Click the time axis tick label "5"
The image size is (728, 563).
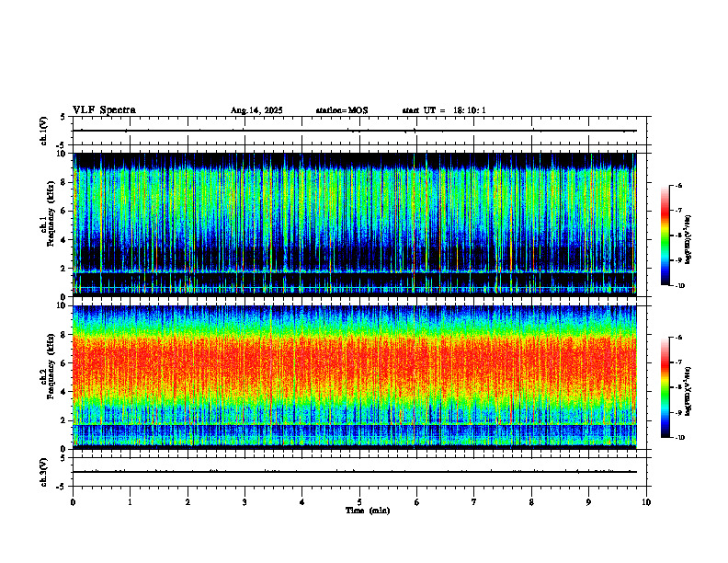click(359, 502)
